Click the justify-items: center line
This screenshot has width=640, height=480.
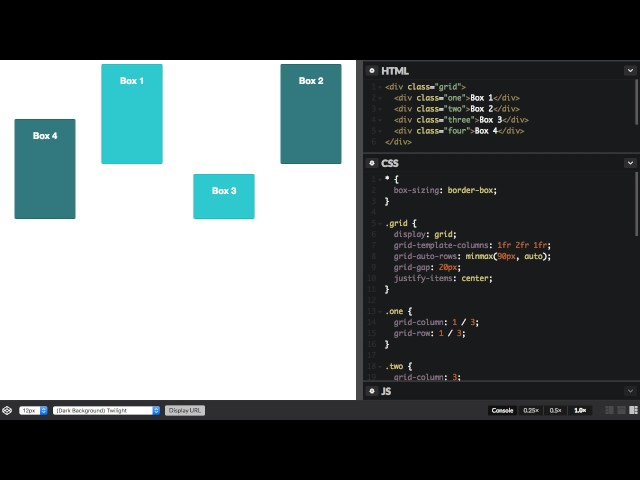(x=443, y=278)
